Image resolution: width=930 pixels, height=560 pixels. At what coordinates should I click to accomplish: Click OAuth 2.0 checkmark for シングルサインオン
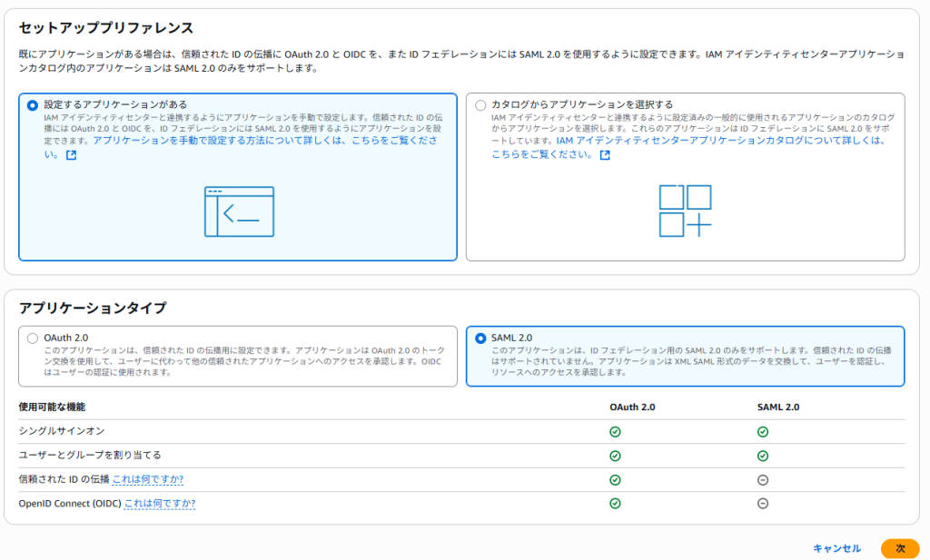615,432
